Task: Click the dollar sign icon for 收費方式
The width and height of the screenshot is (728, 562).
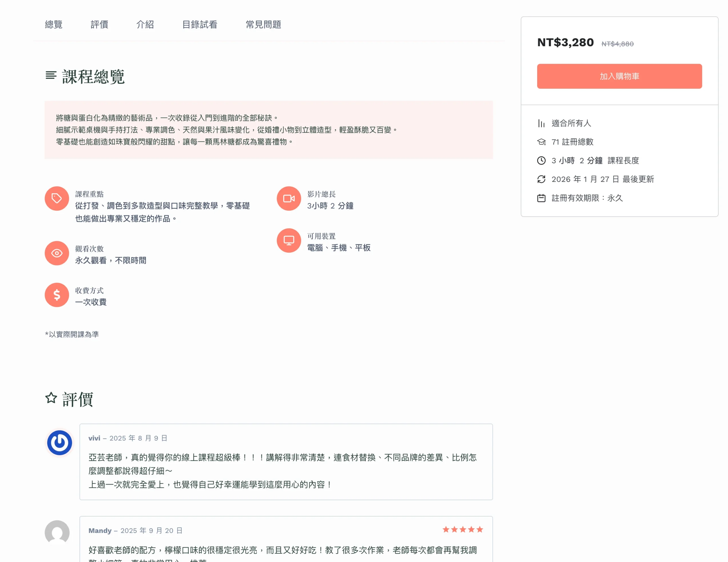Action: [x=57, y=295]
